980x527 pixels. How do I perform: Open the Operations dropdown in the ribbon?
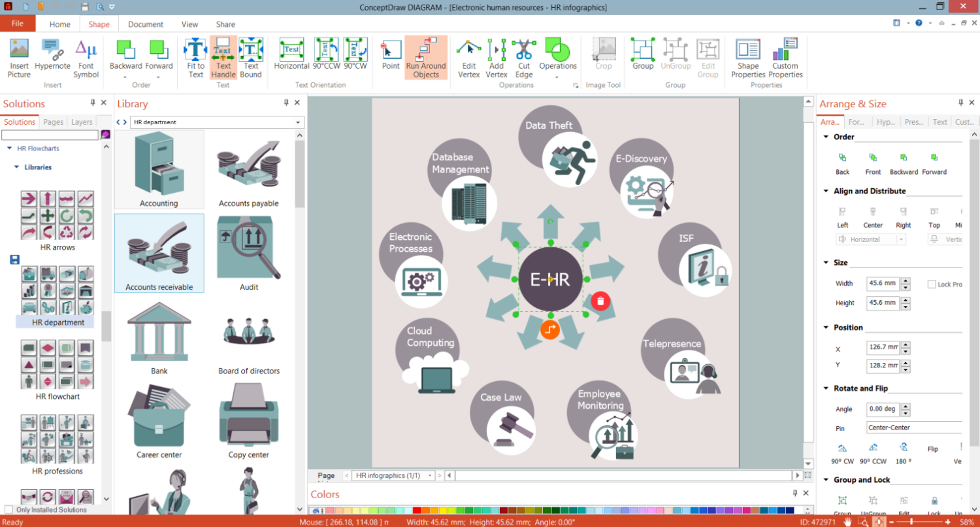pyautogui.click(x=557, y=58)
